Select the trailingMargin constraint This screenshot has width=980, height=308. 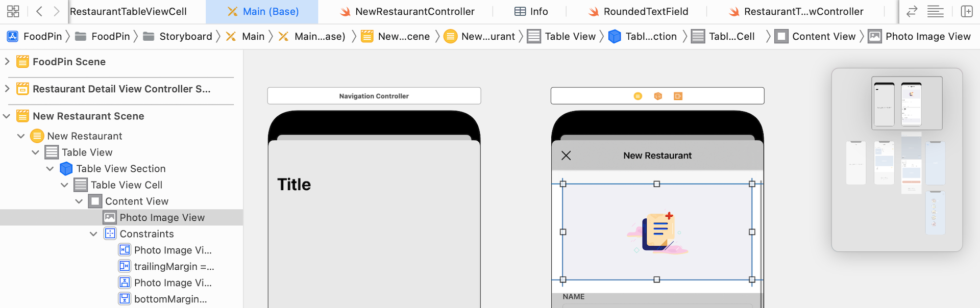[x=174, y=267]
